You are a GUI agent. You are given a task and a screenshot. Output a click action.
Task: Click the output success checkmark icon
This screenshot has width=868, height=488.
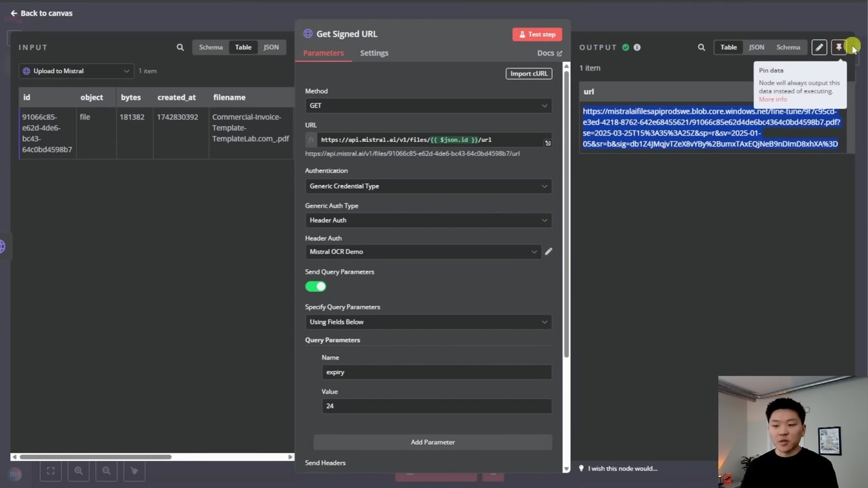tap(625, 47)
